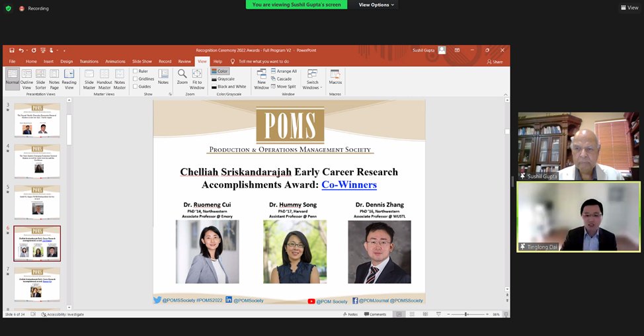The height and width of the screenshot is (336, 644).
Task: Open the Slide Show tab
Action: [x=142, y=62]
